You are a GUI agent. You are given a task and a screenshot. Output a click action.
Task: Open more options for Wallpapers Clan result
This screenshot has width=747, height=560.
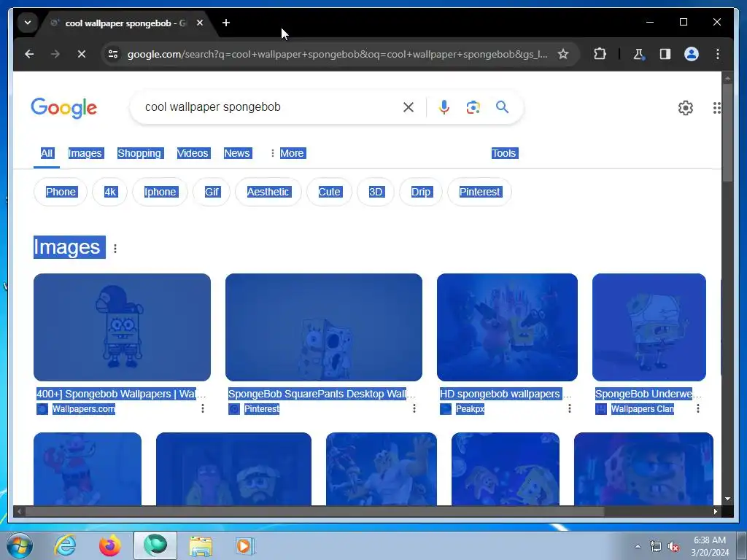(x=698, y=408)
